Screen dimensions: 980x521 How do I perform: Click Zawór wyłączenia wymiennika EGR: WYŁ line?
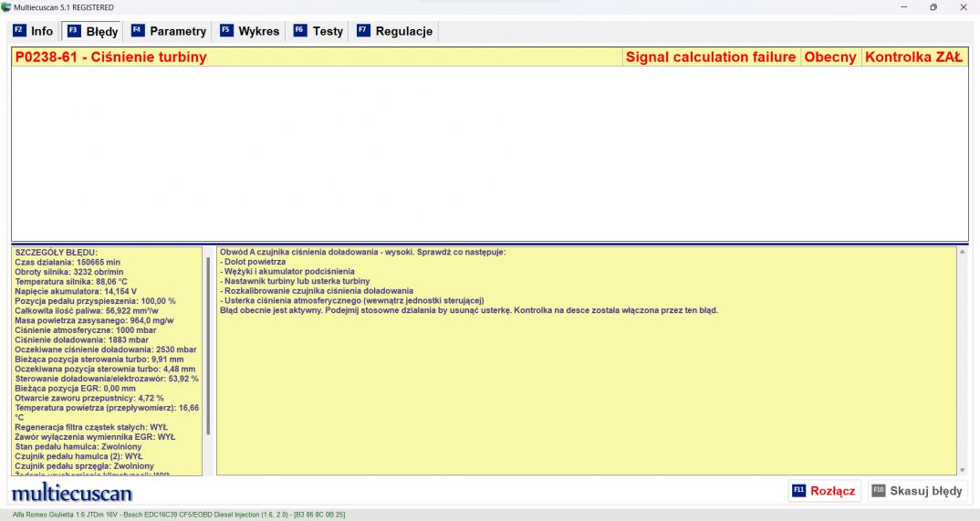point(95,437)
